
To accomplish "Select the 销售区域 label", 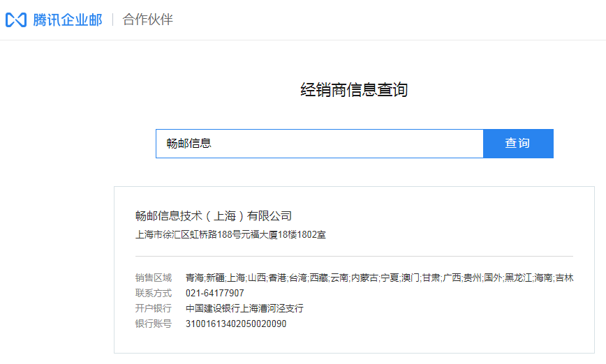I will [x=154, y=278].
